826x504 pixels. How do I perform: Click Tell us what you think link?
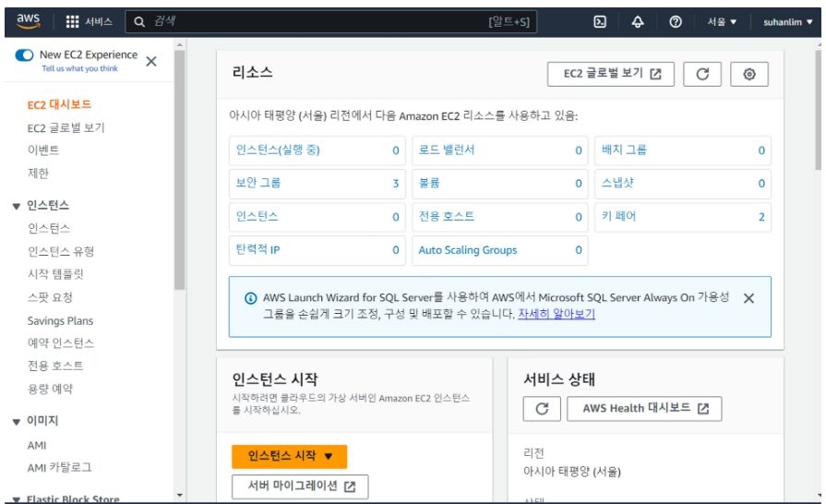click(79, 68)
